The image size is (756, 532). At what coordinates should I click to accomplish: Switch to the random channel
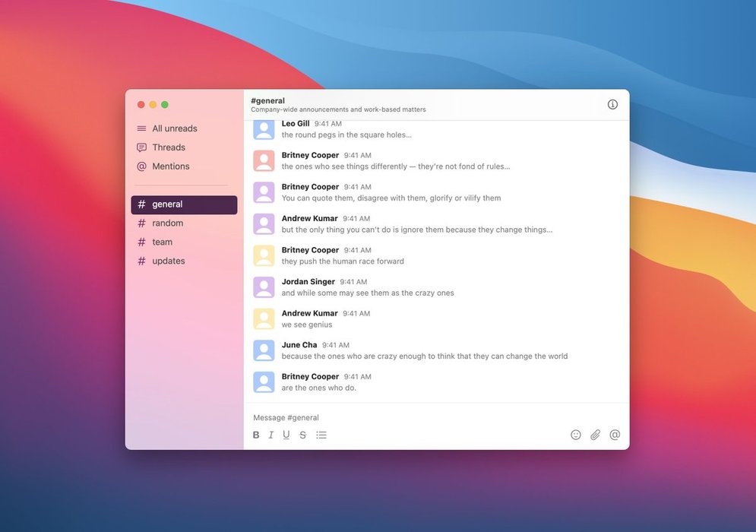tap(167, 223)
